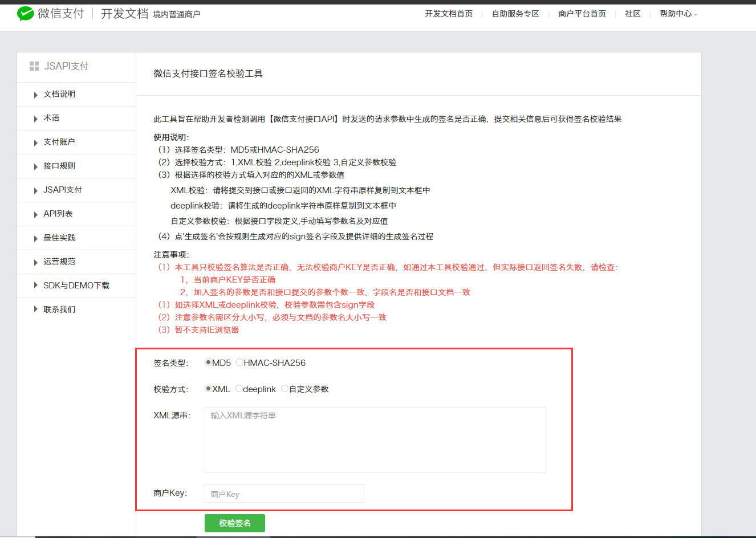The image size is (756, 538).
Task: Click the 微信支付接口签名校验工具 page title
Action: 208,74
